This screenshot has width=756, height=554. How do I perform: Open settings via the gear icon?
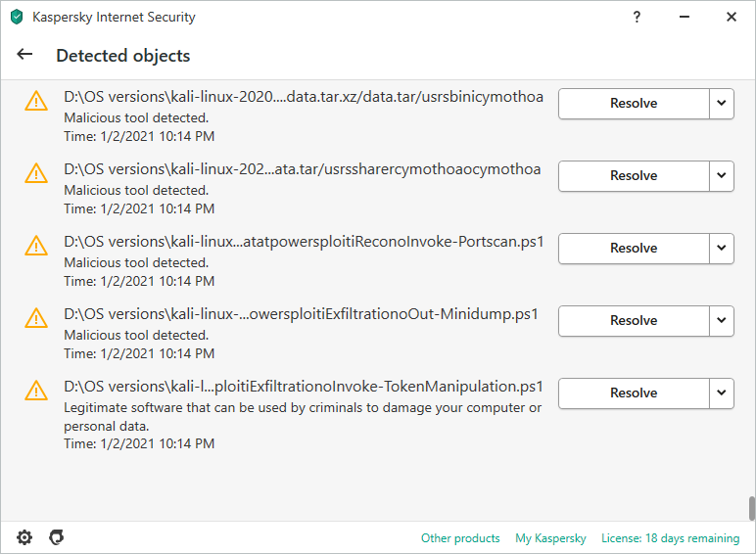(24, 537)
